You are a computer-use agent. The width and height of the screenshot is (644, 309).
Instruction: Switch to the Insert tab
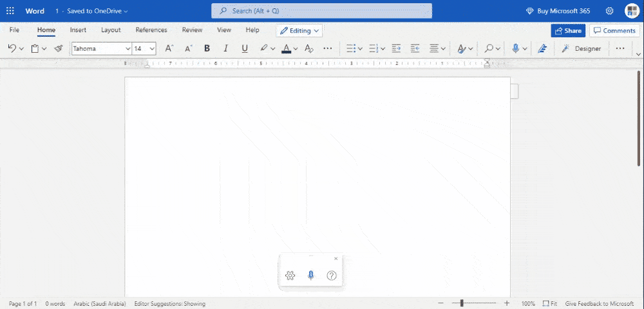click(x=78, y=30)
